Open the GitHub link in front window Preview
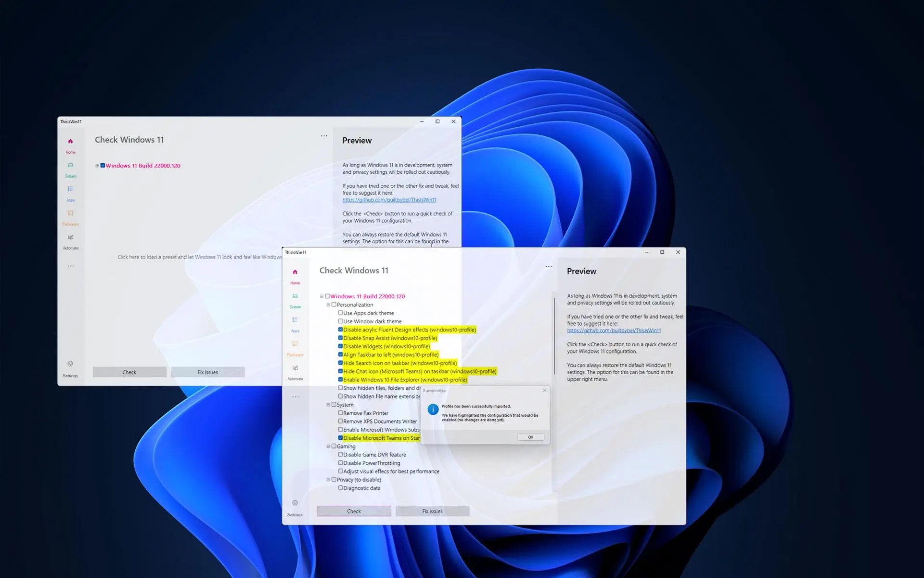924x578 pixels. pos(614,330)
